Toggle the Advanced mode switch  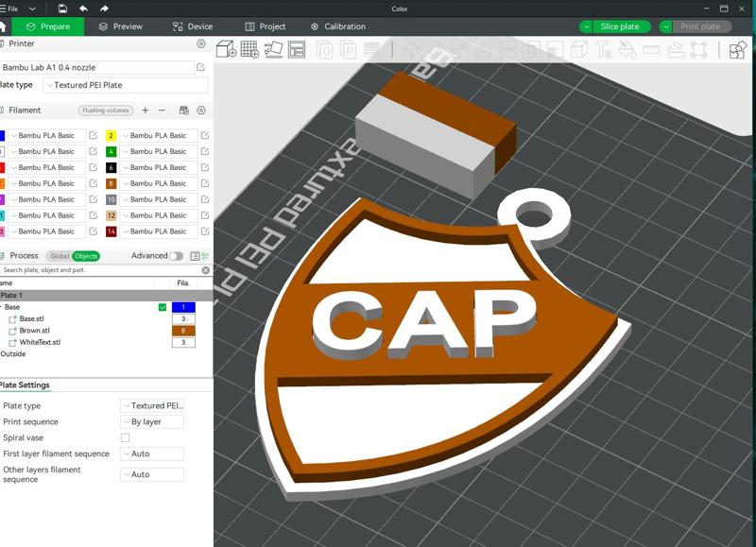coord(176,256)
